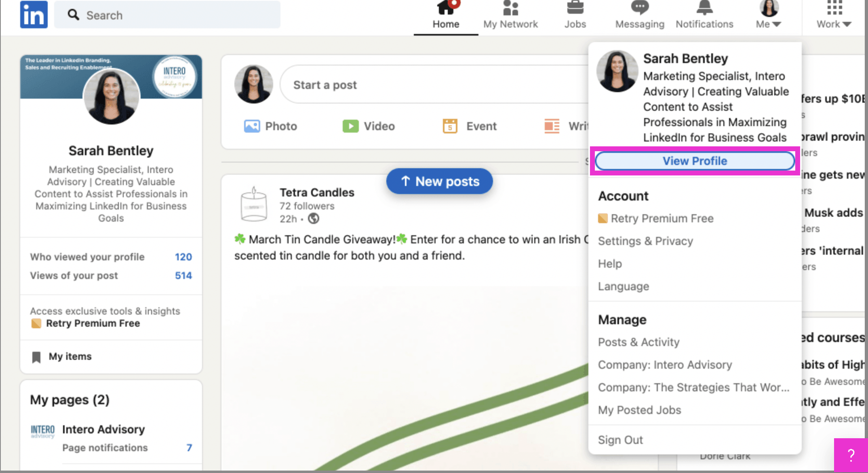Click '72 followers' text
The height and width of the screenshot is (473, 868).
(x=307, y=206)
